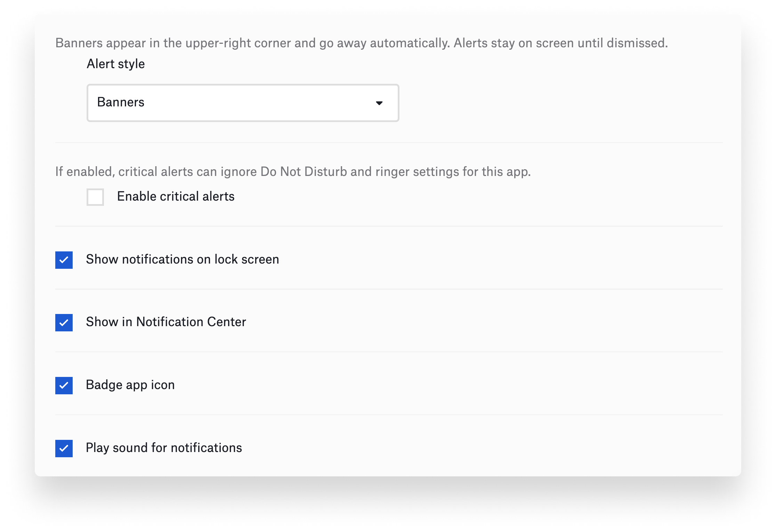The width and height of the screenshot is (776, 532).
Task: Click the lock screen notifications checkmark
Action: [64, 260]
